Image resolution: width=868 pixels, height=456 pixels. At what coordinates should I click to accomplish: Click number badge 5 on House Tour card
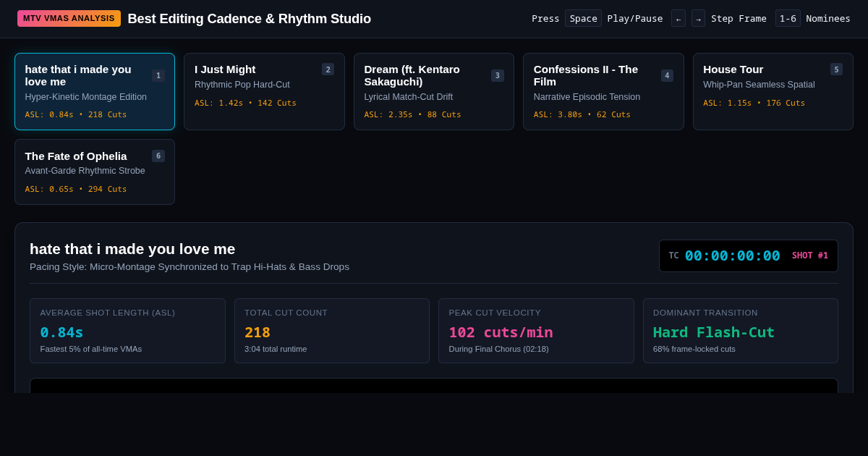(x=836, y=69)
